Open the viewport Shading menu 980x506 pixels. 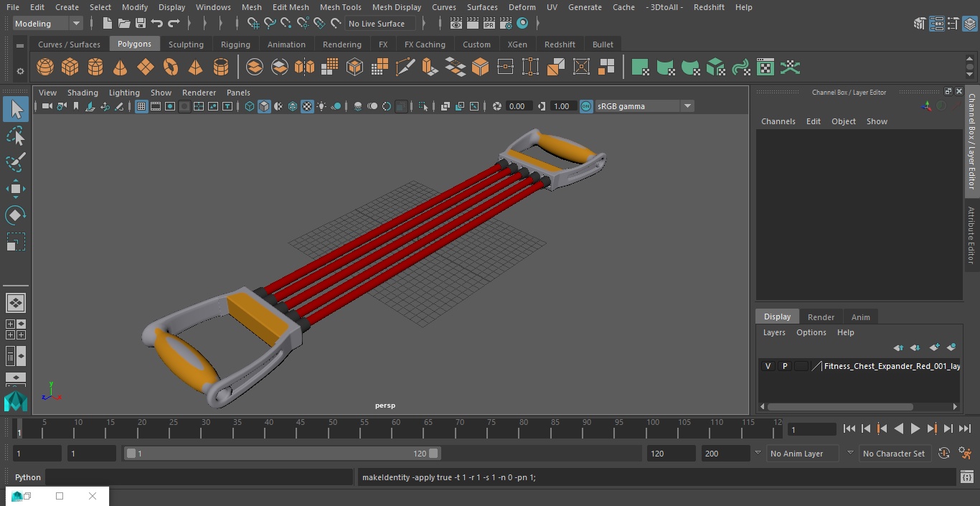(83, 93)
